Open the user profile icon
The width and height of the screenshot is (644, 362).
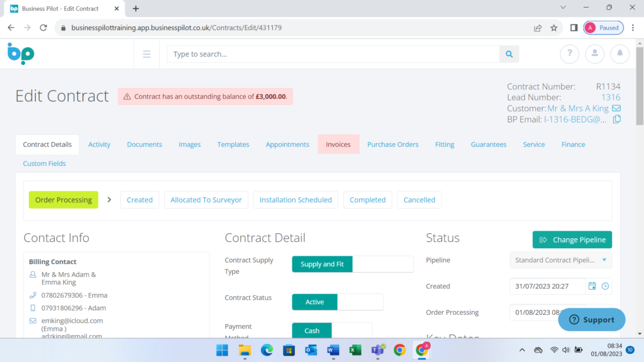pos(594,54)
